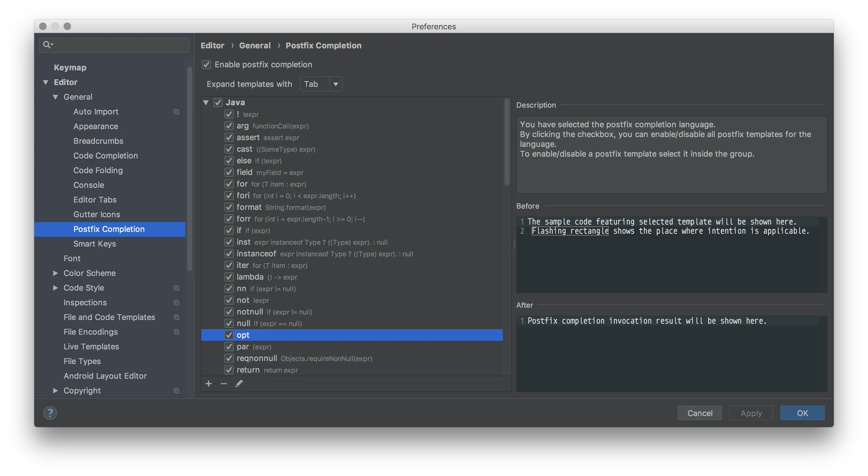Collapse the Java templates tree
868x476 pixels.
[x=206, y=102]
